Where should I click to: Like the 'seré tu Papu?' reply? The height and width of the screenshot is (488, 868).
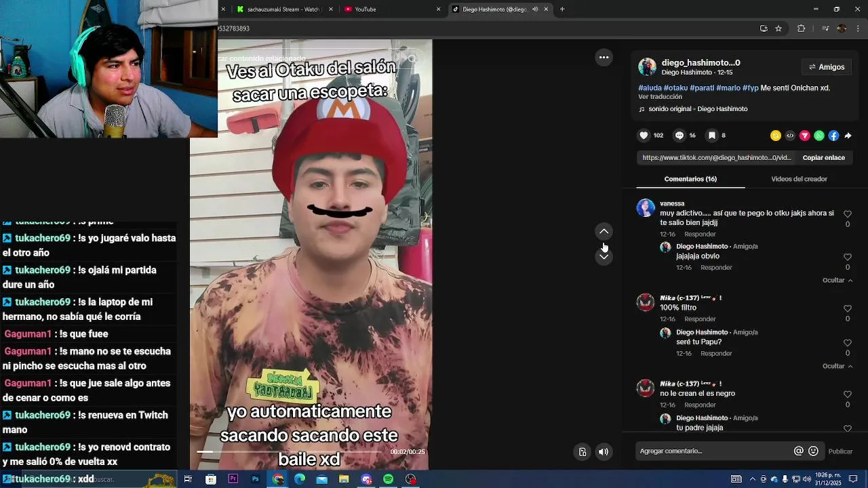(847, 343)
